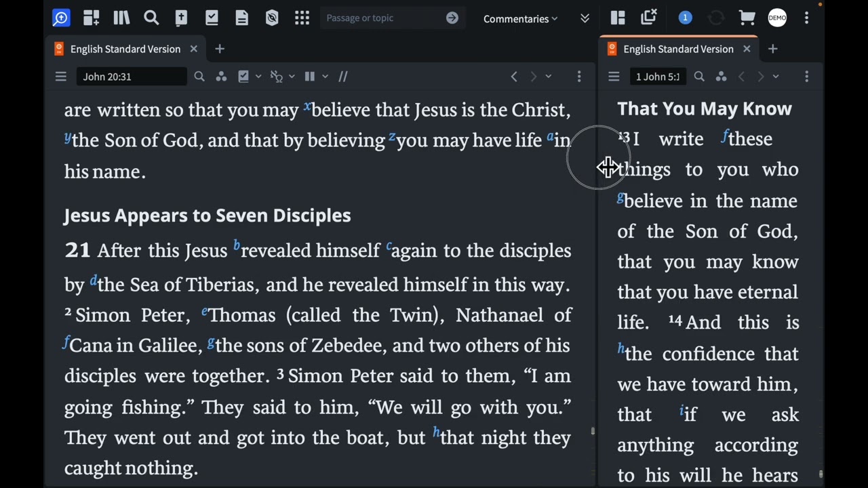The width and height of the screenshot is (868, 488).
Task: Open the hexagon tools icon
Action: pyautogui.click(x=272, y=18)
